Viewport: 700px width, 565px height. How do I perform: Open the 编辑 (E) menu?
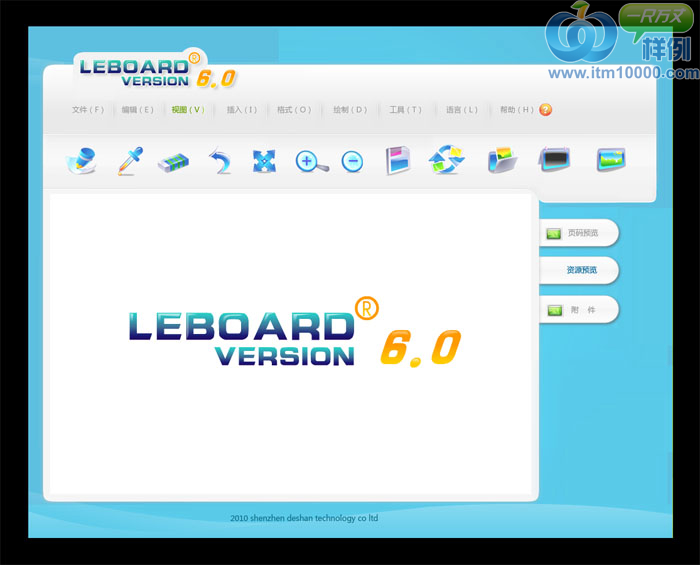point(138,109)
